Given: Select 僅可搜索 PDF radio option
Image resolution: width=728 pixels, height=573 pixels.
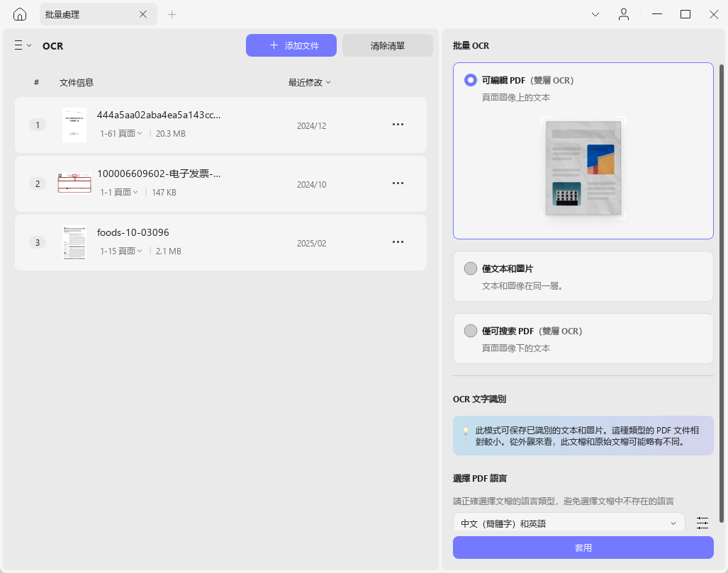Looking at the screenshot, I should click(x=470, y=331).
